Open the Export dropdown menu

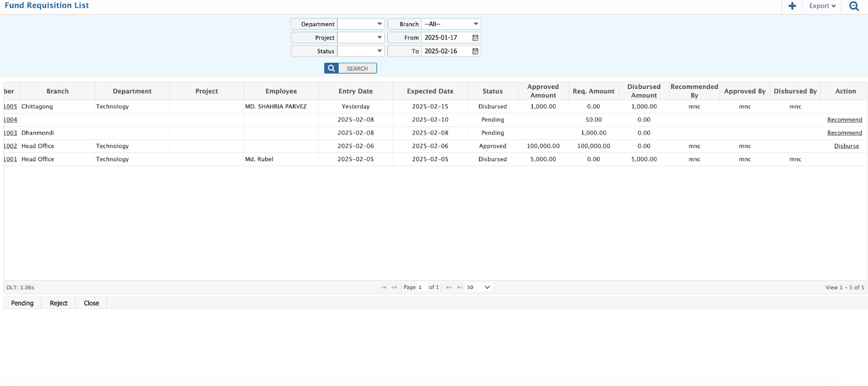pos(822,6)
